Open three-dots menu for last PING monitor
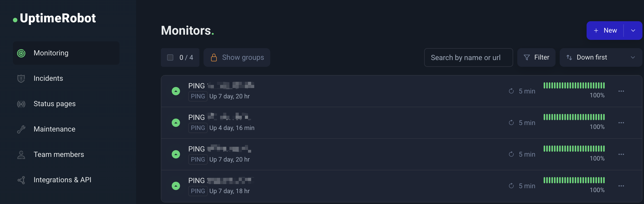 click(x=621, y=186)
